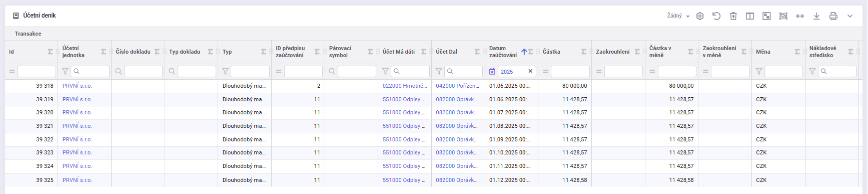Image resolution: width=868 pixels, height=194 pixels.
Task: Click CZK currency in row 39 325
Action: (761, 180)
